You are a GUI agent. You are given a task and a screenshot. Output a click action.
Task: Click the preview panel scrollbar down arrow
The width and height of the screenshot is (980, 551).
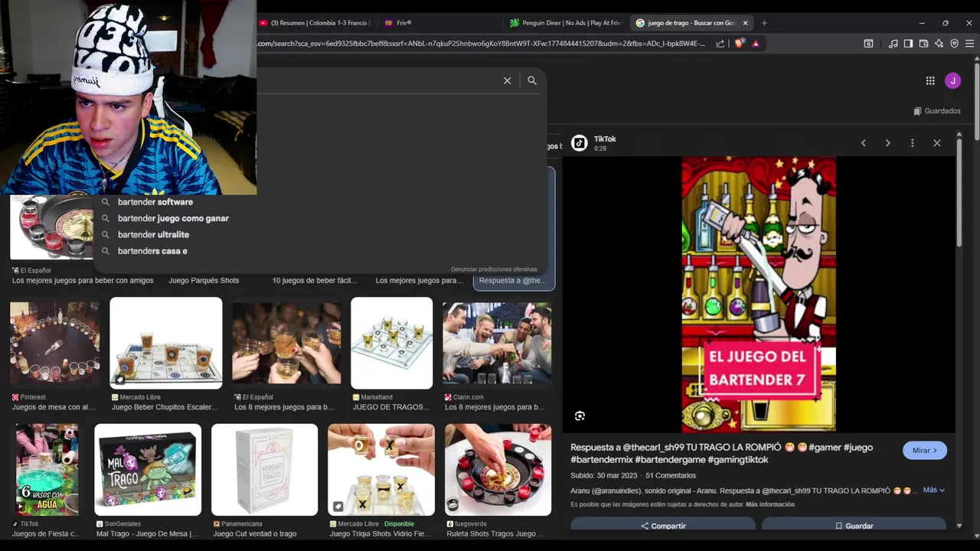959,526
